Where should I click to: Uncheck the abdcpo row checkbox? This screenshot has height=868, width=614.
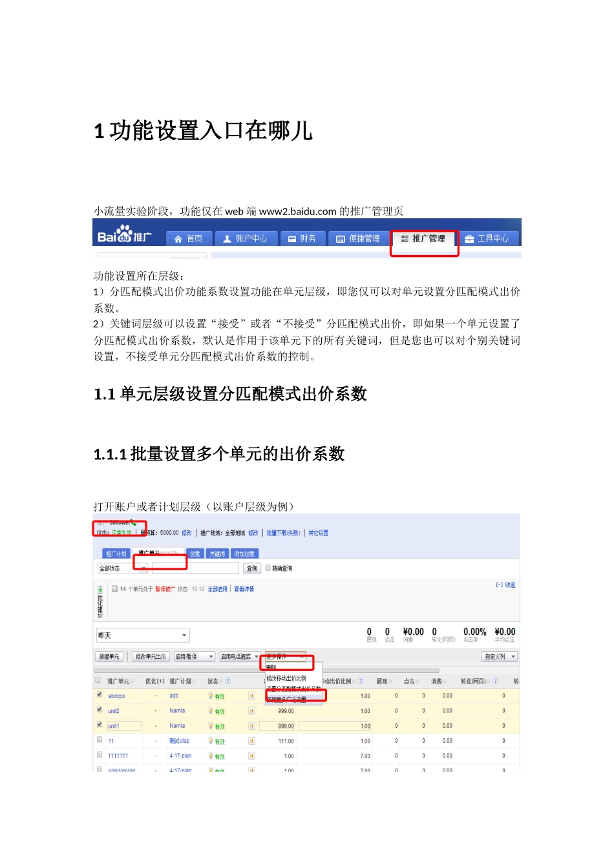100,695
